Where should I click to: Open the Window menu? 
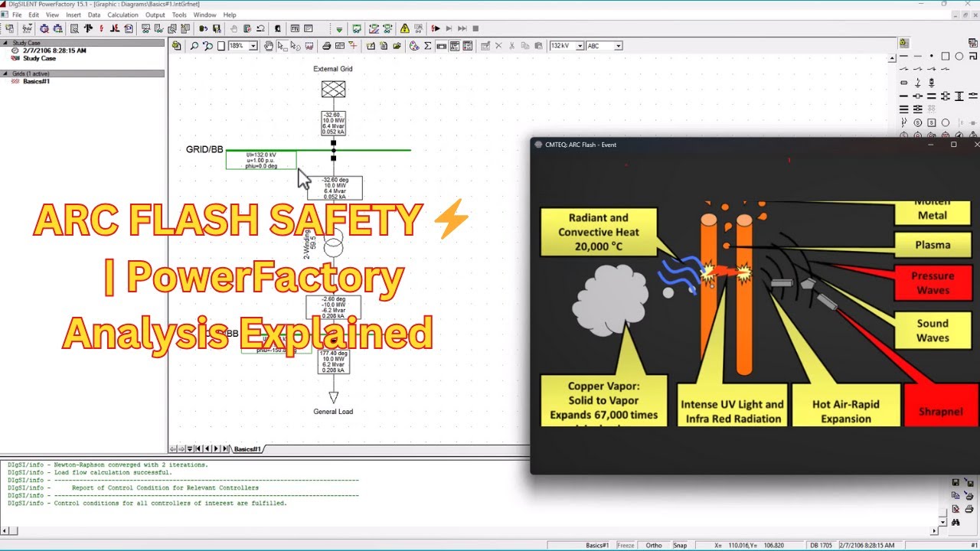coord(204,15)
